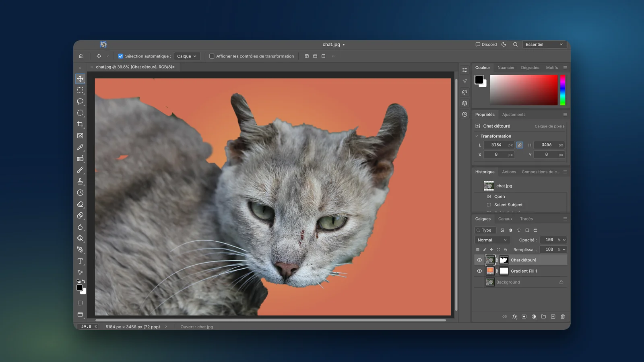Select the Lasso tool

(80, 101)
